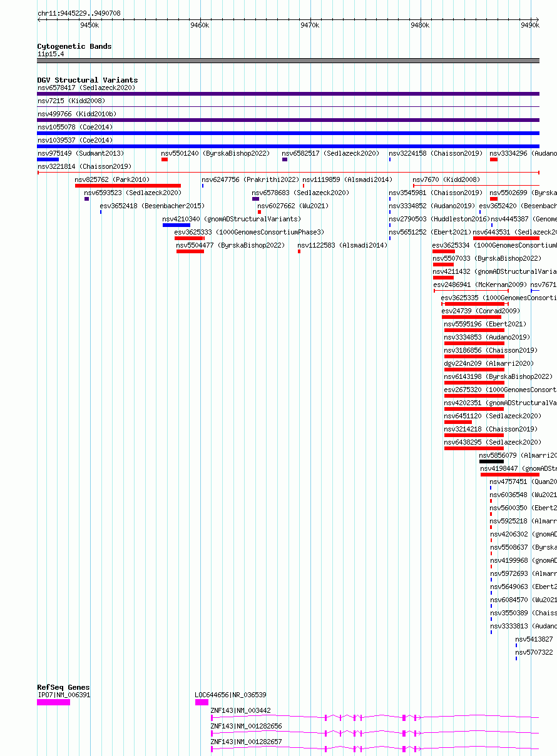Click the nsv6247756 Prakrithi2022 label

[250, 179]
